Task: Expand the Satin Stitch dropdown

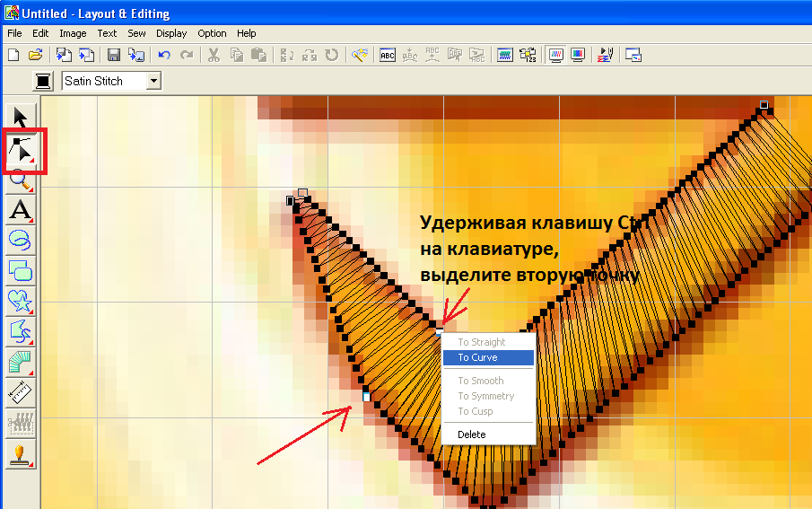Action: [153, 82]
